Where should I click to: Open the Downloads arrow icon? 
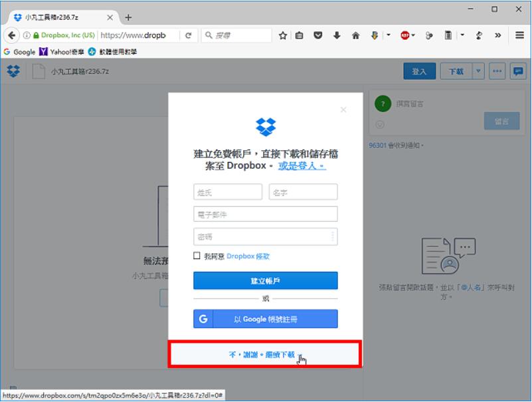coord(337,35)
